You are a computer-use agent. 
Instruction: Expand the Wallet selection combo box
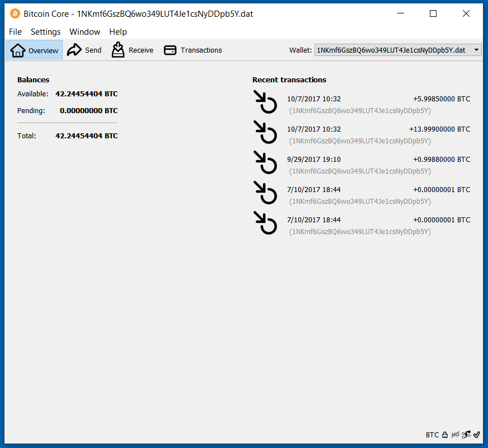[398, 50]
